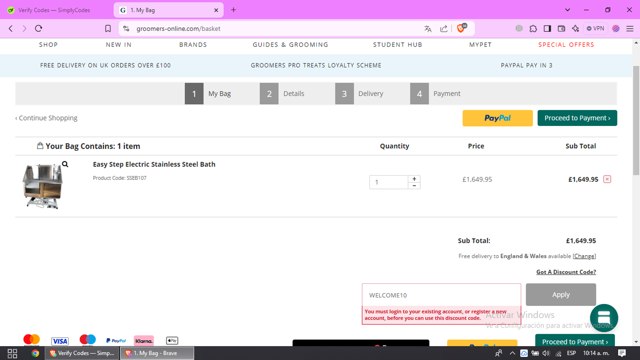Open the browser extensions puzzle icon
Screen dimensions: 640x360
point(533,29)
